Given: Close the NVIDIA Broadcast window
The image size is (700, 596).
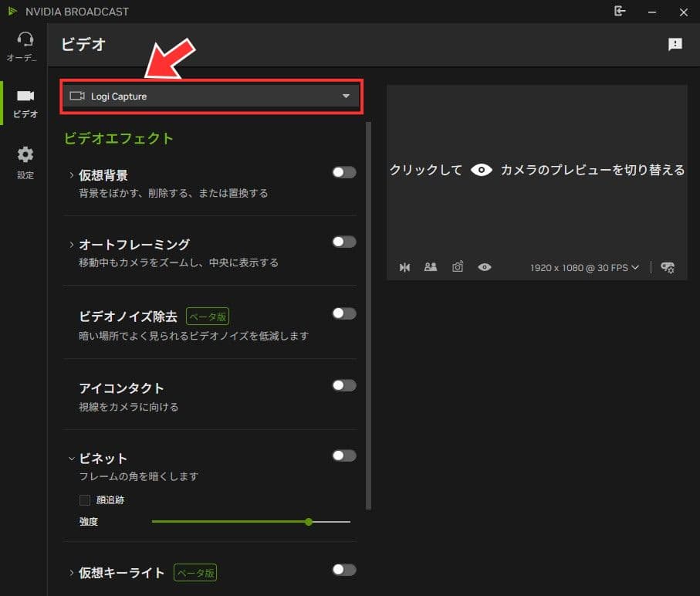Looking at the screenshot, I should [x=684, y=12].
